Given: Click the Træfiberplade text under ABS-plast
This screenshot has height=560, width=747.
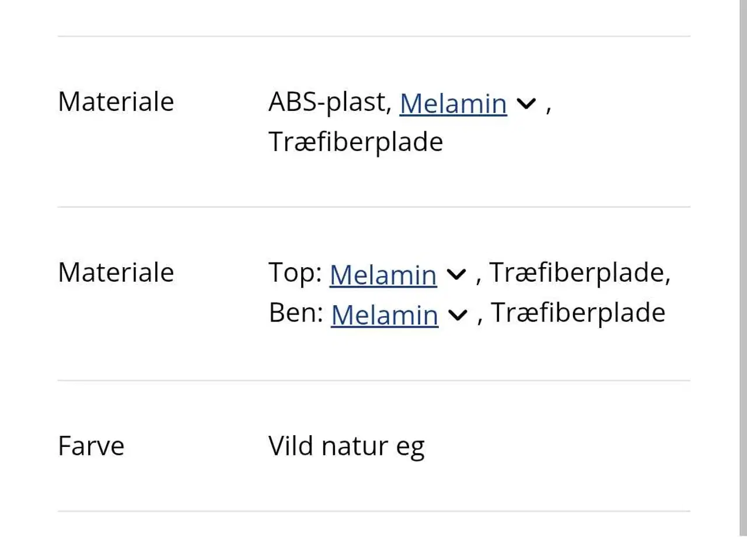Looking at the screenshot, I should point(355,141).
